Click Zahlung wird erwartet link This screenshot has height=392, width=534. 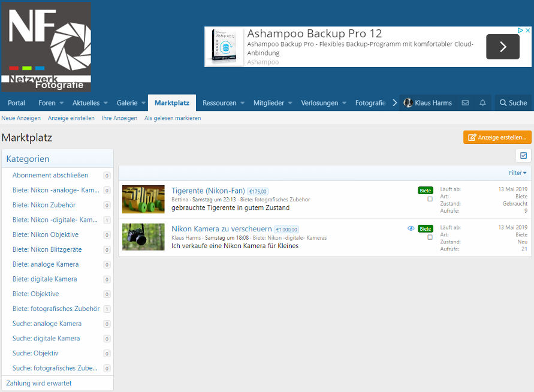(x=39, y=384)
